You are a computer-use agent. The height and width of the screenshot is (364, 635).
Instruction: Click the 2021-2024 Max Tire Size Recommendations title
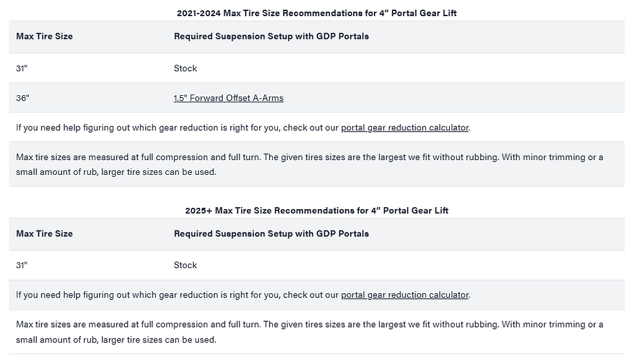(x=317, y=13)
